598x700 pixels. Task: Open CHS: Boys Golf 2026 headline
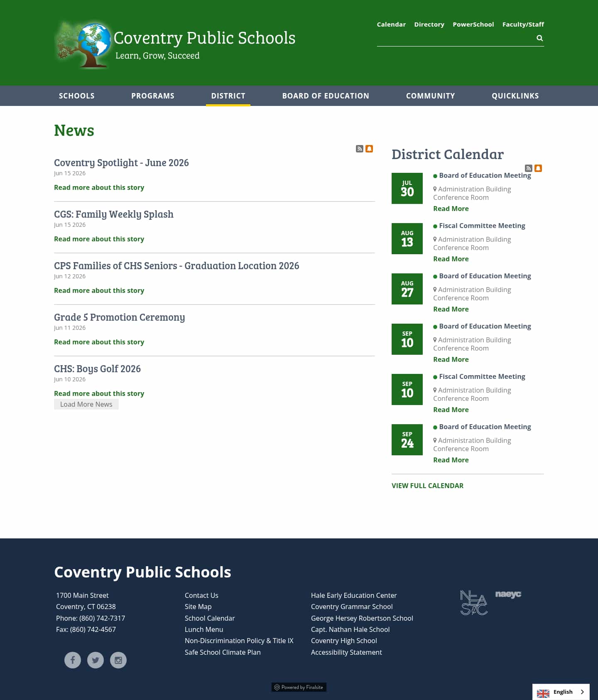point(97,369)
